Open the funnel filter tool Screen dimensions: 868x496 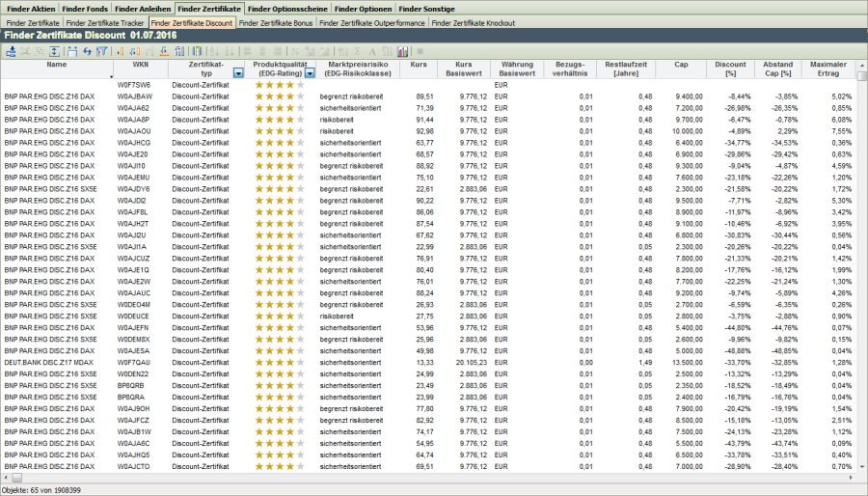pyautogui.click(x=101, y=50)
